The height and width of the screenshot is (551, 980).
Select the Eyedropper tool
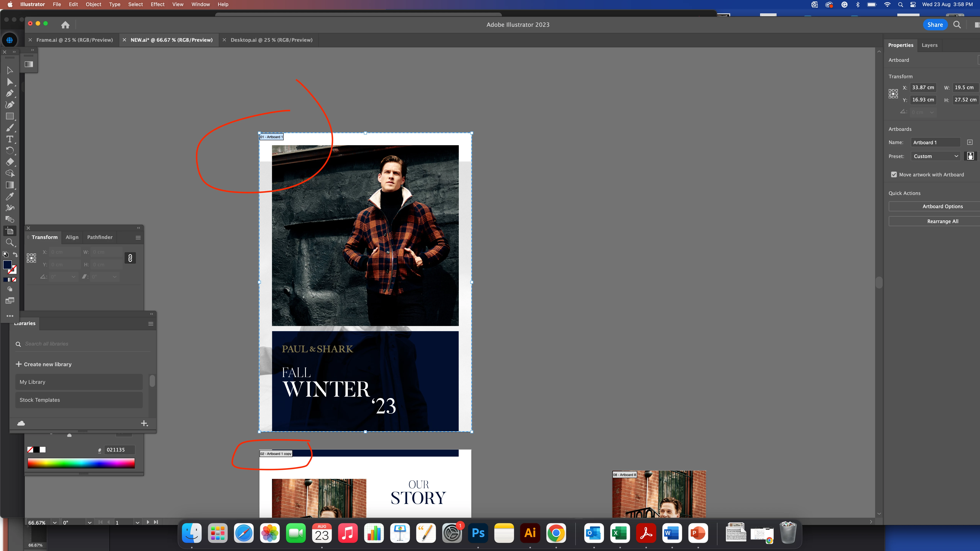tap(10, 197)
